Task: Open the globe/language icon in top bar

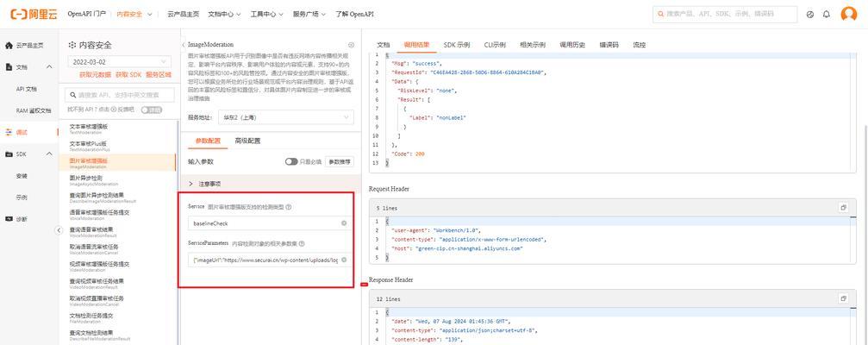Action: (810, 15)
